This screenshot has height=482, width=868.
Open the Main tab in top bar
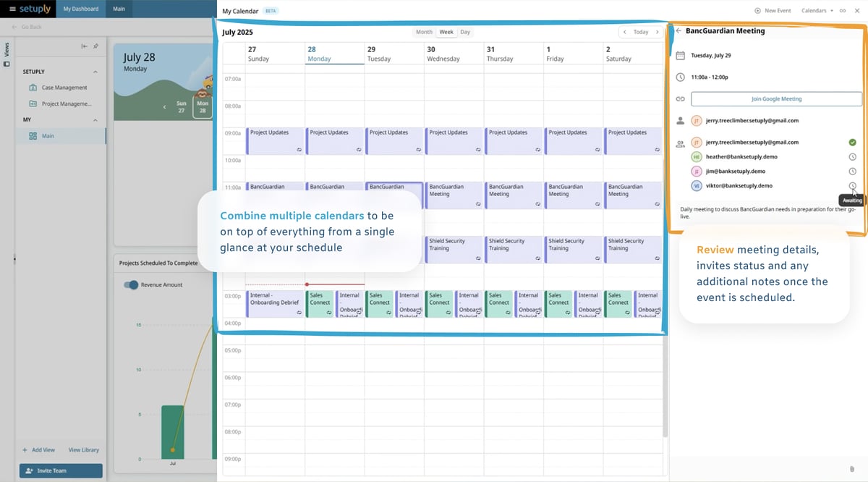[x=119, y=9]
